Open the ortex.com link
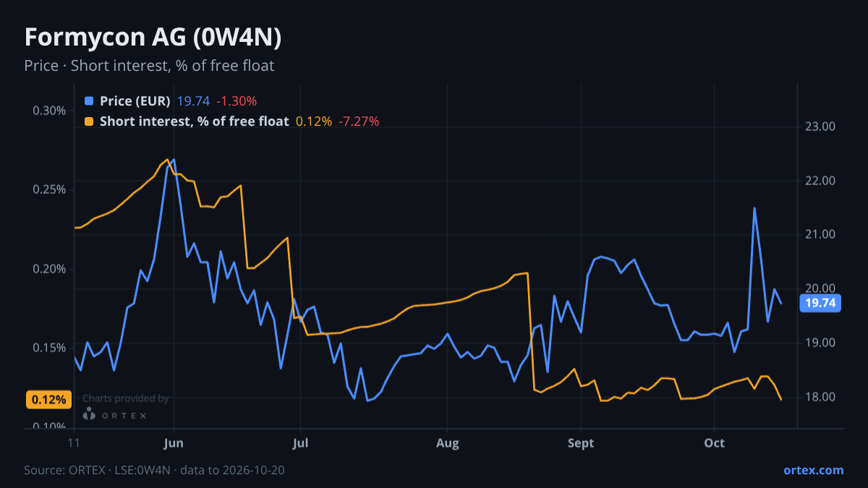The width and height of the screenshot is (868, 488). tap(814, 470)
